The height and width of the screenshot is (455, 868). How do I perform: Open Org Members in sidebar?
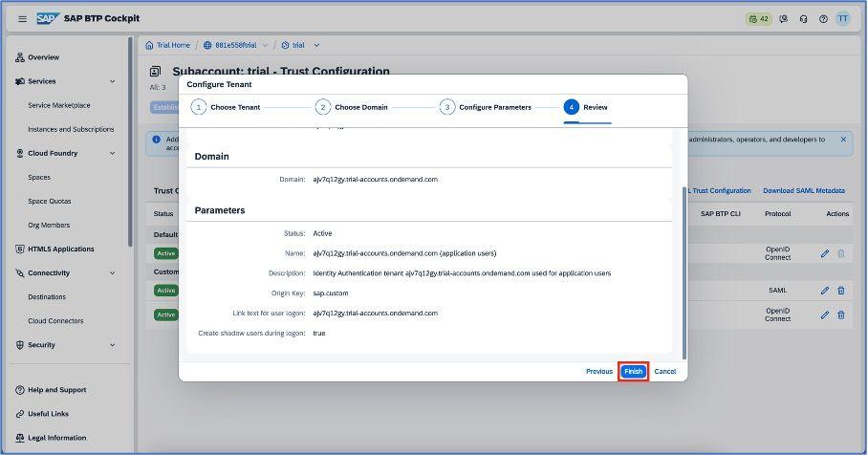coord(49,226)
